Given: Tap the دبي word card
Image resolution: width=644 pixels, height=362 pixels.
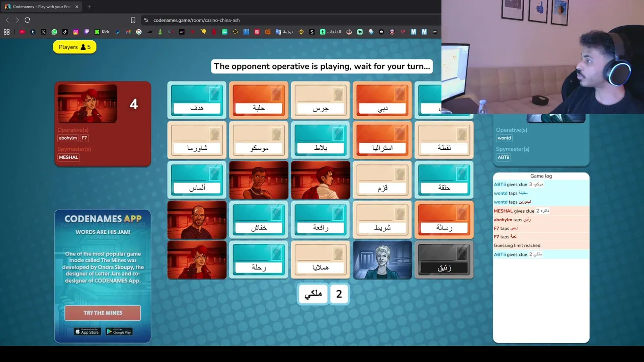Looking at the screenshot, I should (382, 100).
